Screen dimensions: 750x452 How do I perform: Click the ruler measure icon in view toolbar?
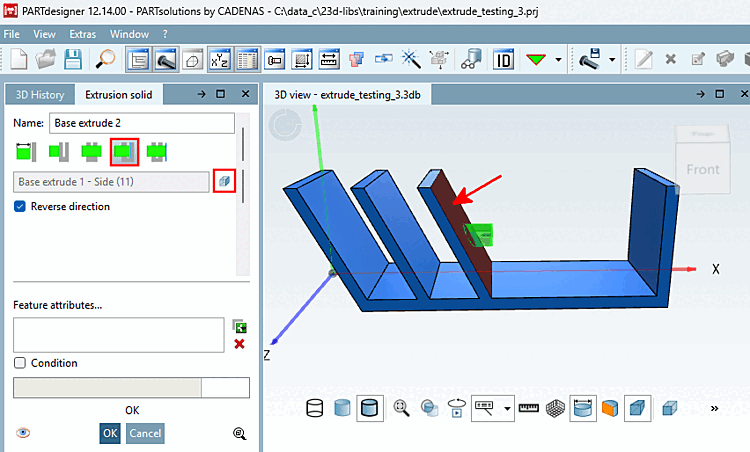click(529, 408)
